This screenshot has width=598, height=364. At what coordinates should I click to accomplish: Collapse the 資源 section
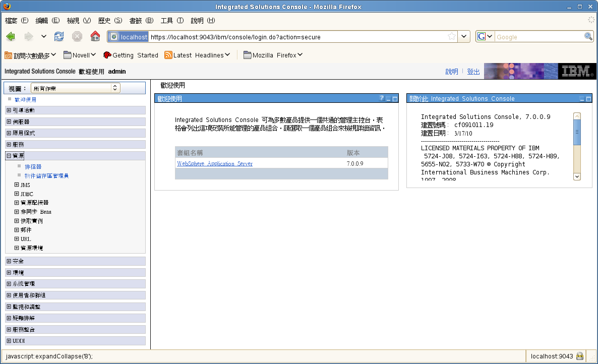pos(9,155)
